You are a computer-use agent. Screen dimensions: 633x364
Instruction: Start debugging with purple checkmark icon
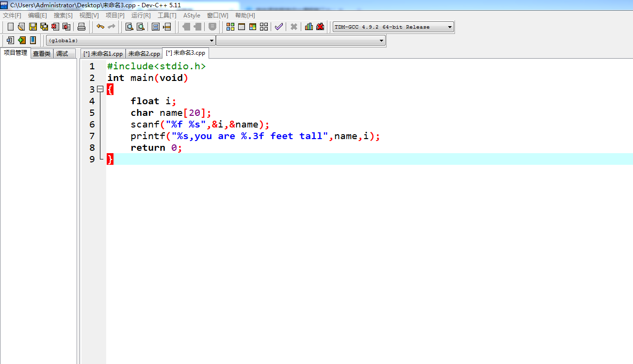pyautogui.click(x=278, y=27)
